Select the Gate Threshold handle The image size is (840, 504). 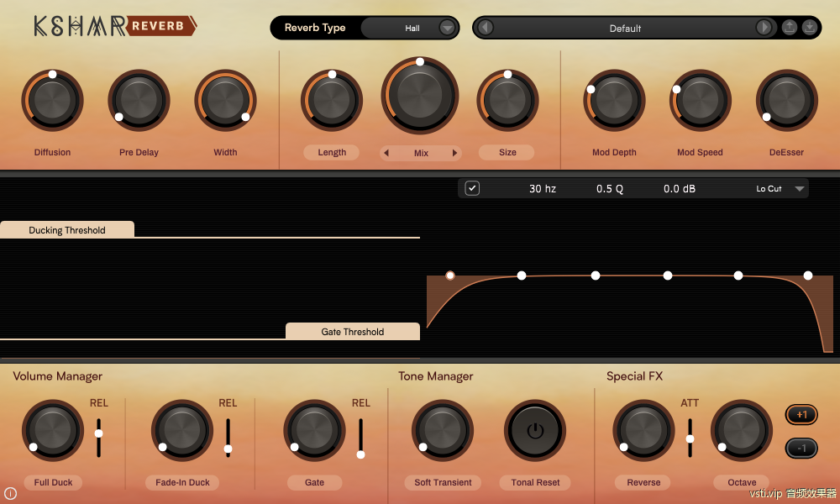click(x=353, y=332)
